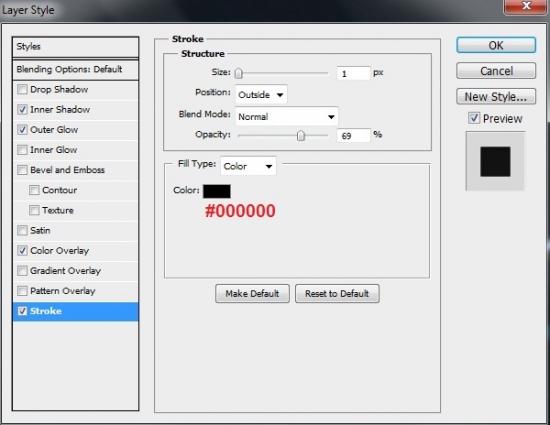
Task: Enable the Drop Shadow checkbox
Action: click(22, 89)
